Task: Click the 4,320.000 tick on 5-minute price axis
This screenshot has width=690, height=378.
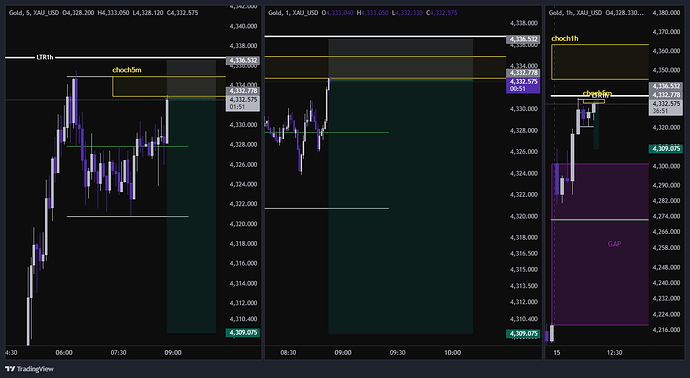Action: [x=243, y=224]
